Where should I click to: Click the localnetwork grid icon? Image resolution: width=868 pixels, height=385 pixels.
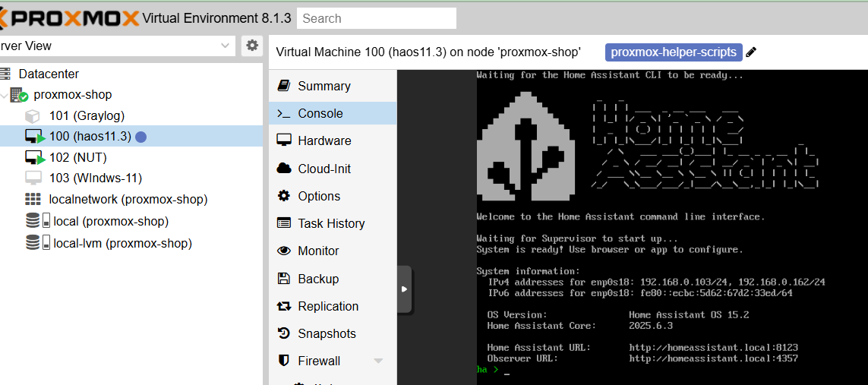tap(33, 200)
